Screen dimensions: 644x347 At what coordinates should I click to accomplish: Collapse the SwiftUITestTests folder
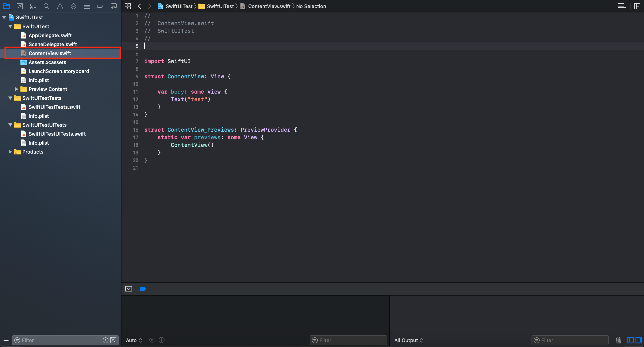coord(11,98)
